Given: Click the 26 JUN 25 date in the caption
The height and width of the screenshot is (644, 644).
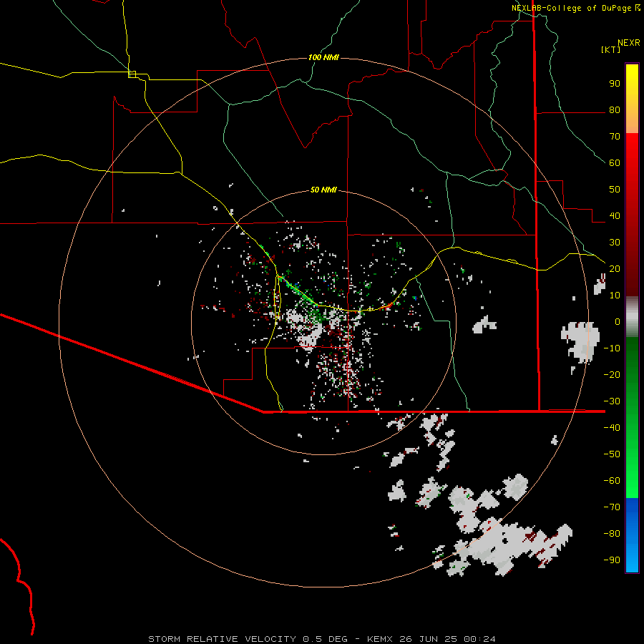Looking at the screenshot, I should click(429, 639).
